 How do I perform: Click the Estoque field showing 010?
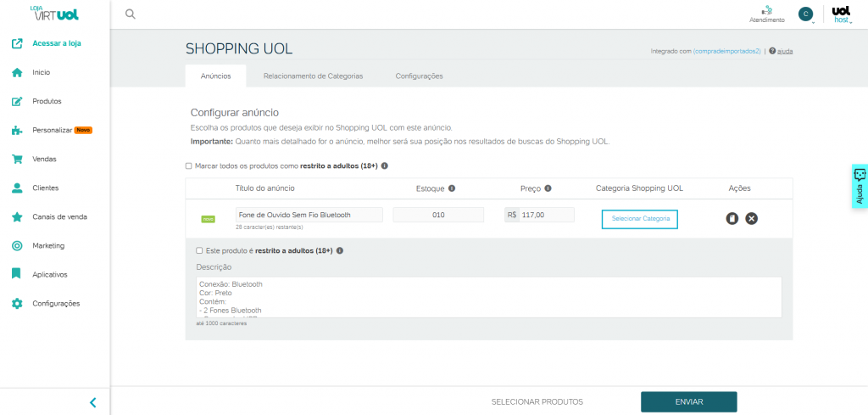point(438,215)
